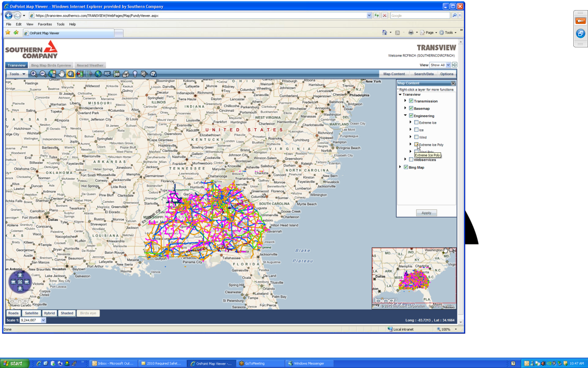Go to next map extent
Image resolution: width=588 pixels, height=368 pixels.
tap(89, 74)
